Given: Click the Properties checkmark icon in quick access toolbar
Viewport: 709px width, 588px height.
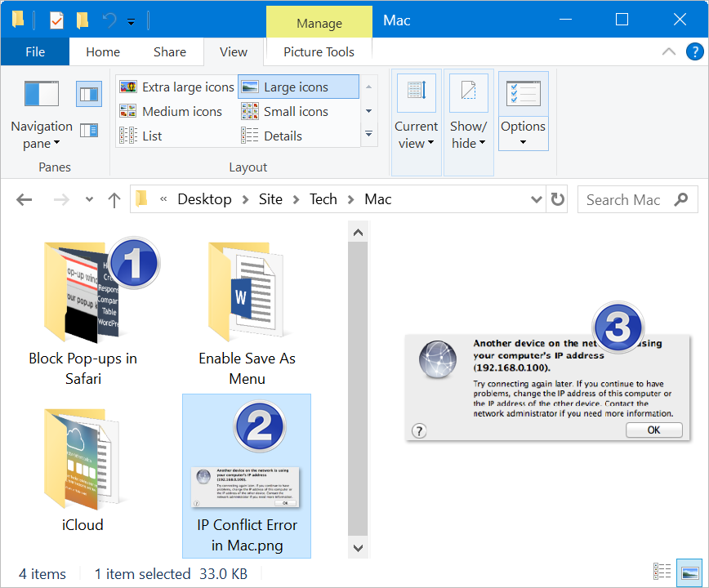Looking at the screenshot, I should pos(56,20).
